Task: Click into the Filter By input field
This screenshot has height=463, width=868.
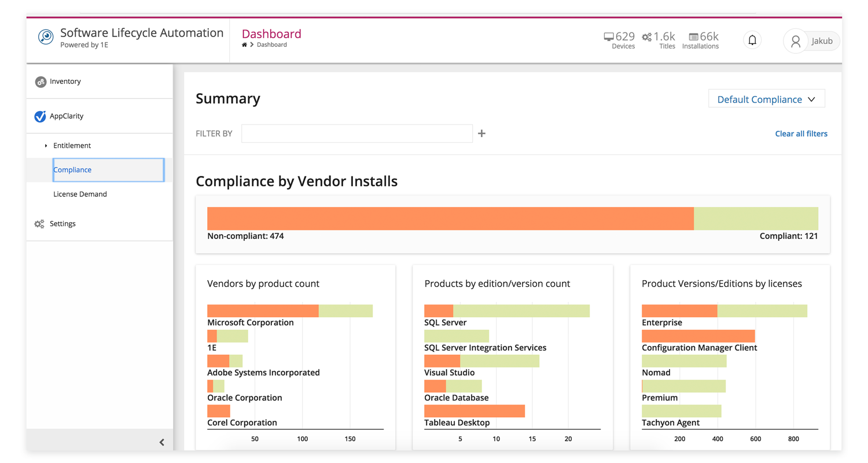Action: tap(357, 134)
